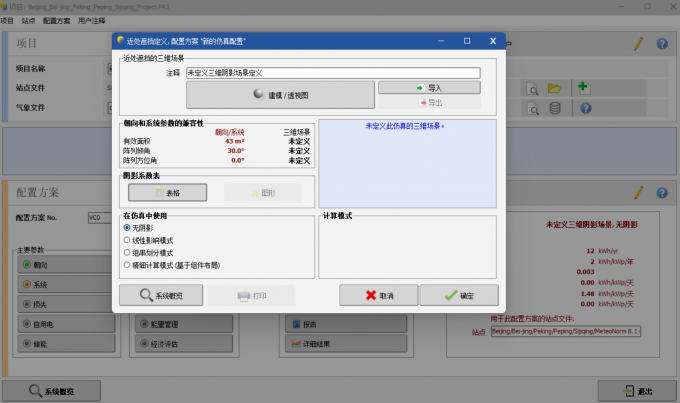
Task: Click the 43 m² 有效面积 value
Action: [x=235, y=141]
